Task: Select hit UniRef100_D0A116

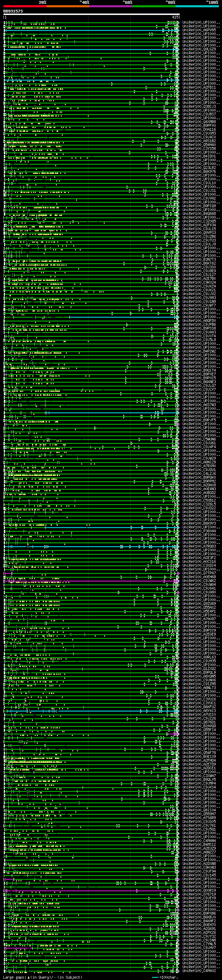Action: pos(199,129)
